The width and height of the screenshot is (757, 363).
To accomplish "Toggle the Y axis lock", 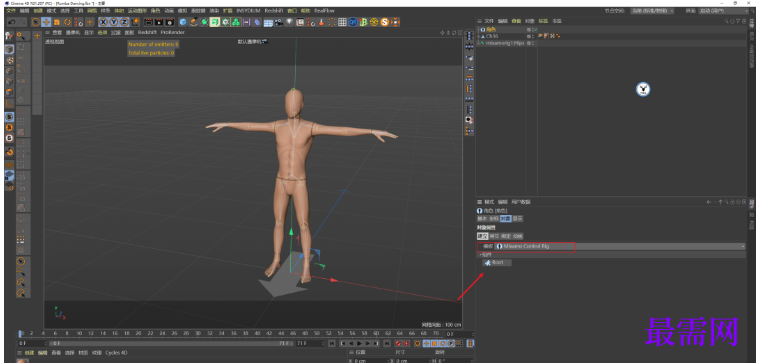I will coord(114,22).
